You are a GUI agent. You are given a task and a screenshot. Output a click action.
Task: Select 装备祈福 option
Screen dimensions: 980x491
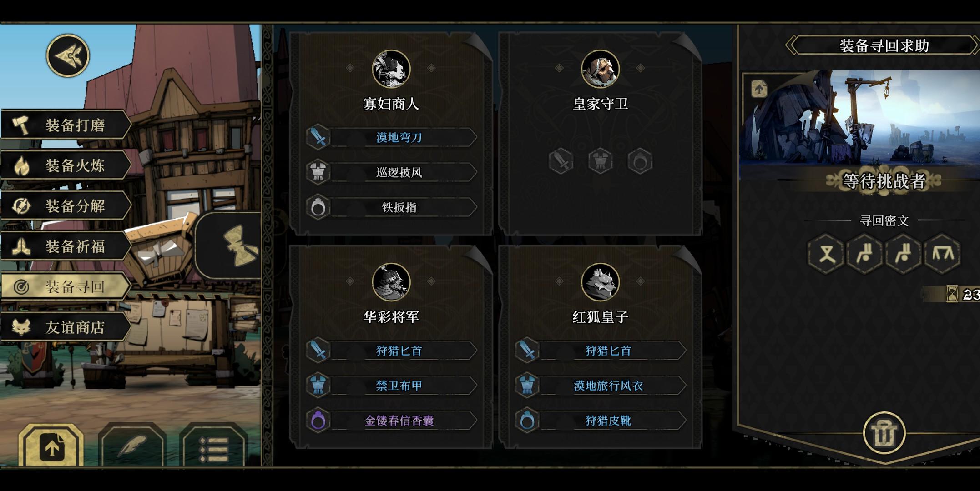66,246
